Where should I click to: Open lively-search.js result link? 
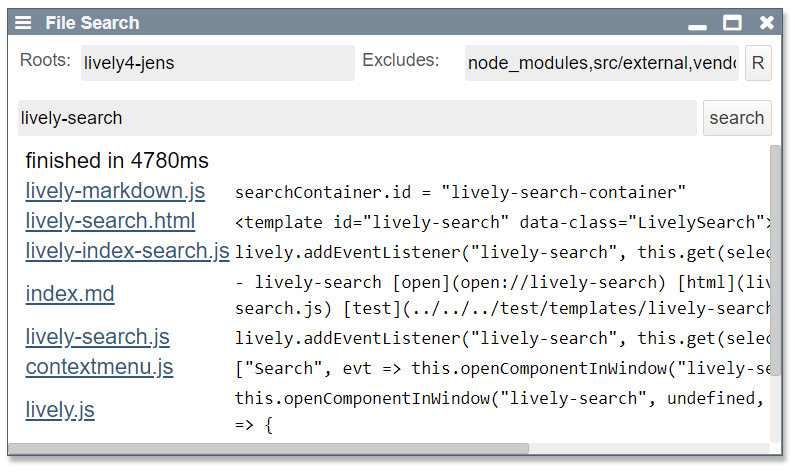tap(97, 337)
